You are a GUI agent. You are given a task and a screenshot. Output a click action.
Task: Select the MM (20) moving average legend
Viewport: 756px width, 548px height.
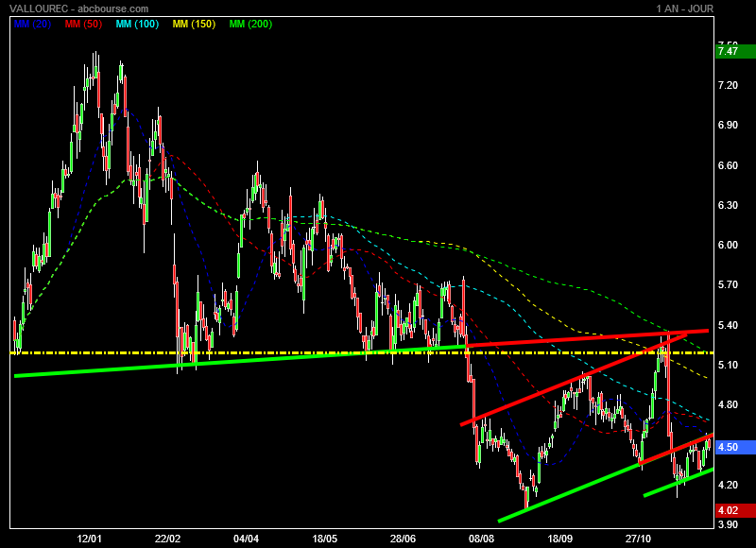click(x=32, y=25)
